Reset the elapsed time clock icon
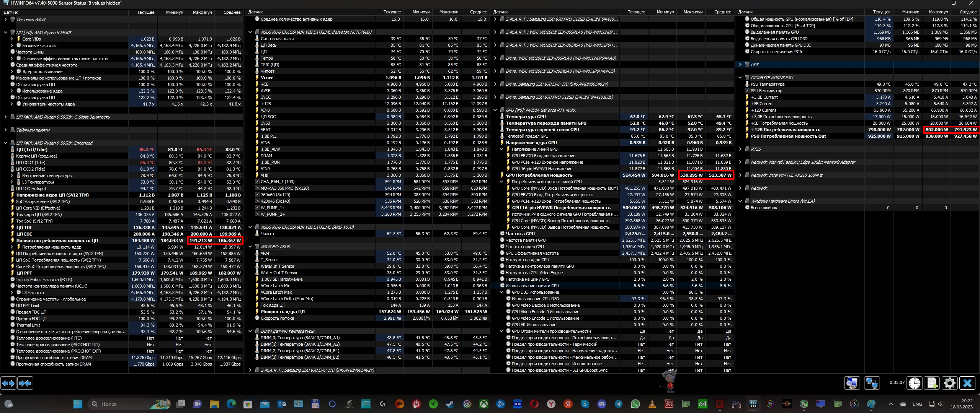 pos(915,383)
